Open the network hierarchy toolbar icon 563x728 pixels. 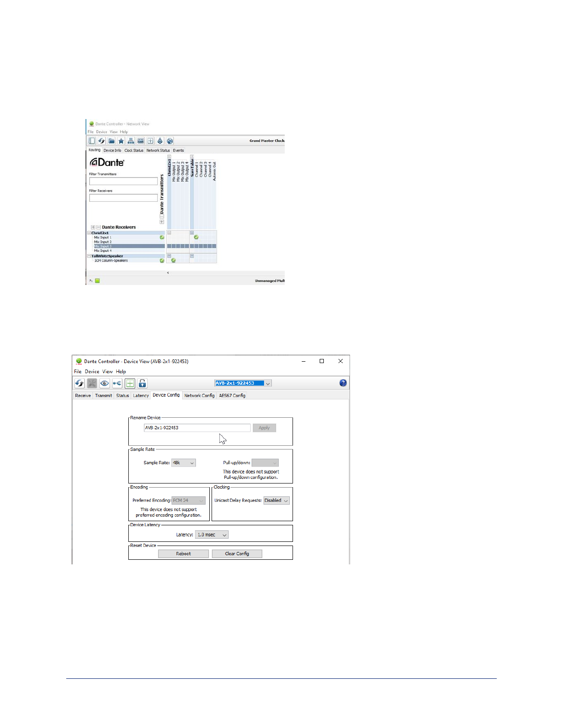coord(131,141)
